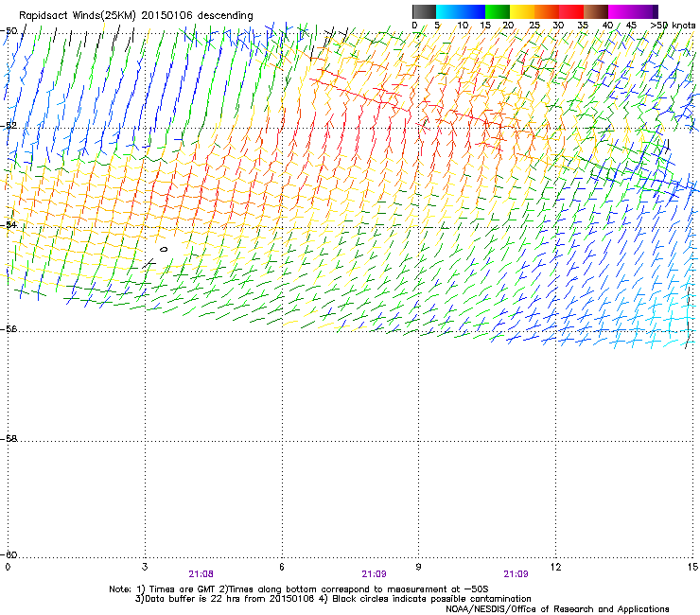
Task: Click the '20' legend label under the color bar
Action: coord(508,26)
